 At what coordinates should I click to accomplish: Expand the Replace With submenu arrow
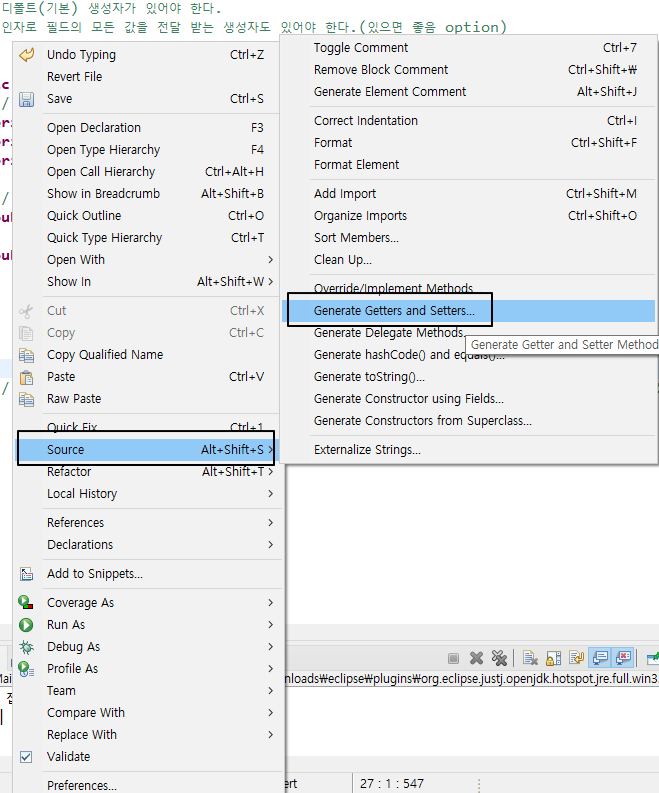coord(271,735)
